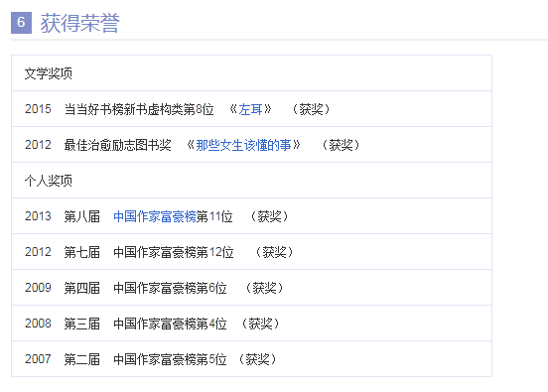Open the blue 中国作家富豪榜 link in 2013 row
548x392 pixels.
pyautogui.click(x=155, y=216)
